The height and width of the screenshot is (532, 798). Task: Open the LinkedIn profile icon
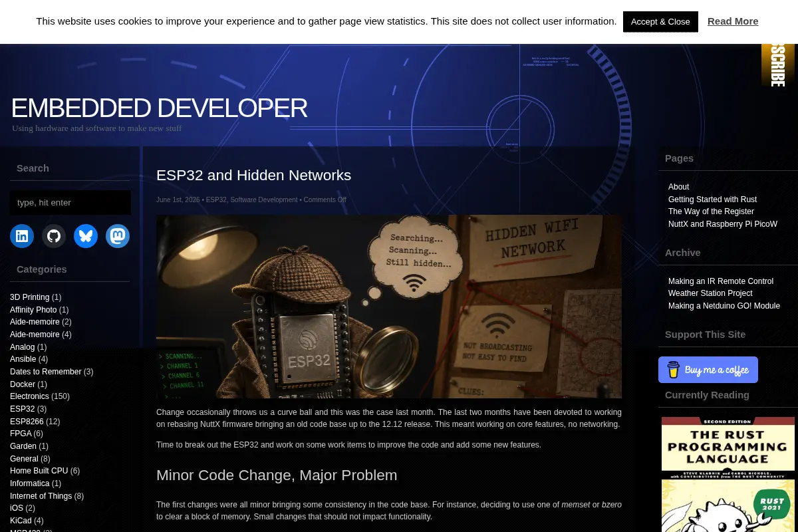[22, 236]
